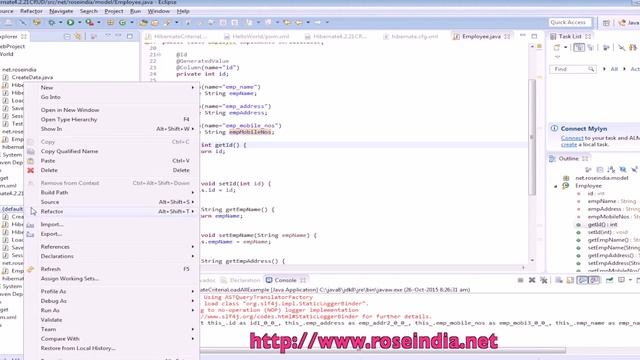Click the Open Type toolbar icon
Image resolution: width=640 pixels, height=360 pixels.
(x=143, y=22)
